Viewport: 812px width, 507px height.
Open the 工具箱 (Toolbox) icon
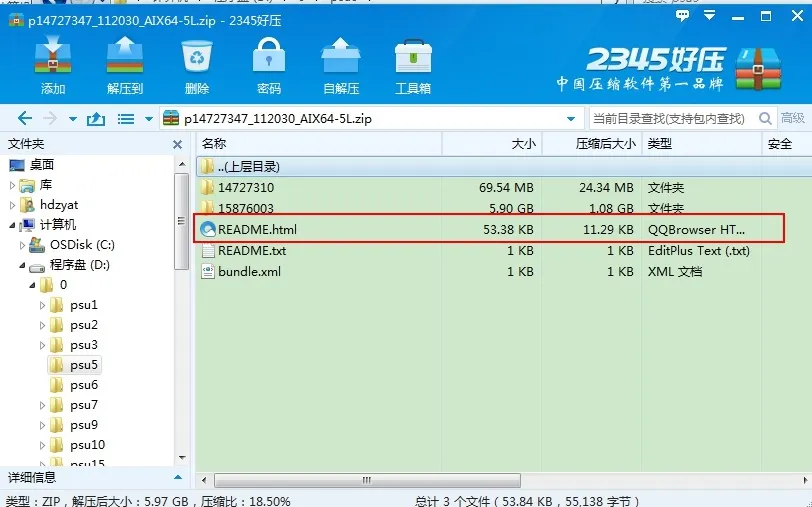(413, 56)
